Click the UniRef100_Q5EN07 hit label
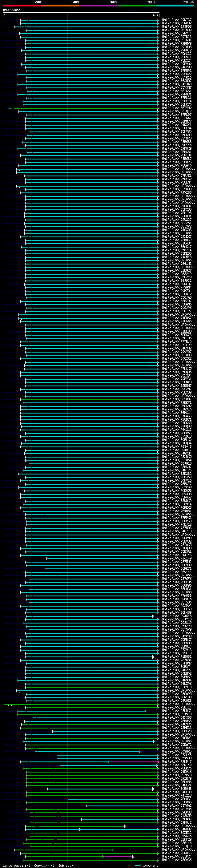 (176, 819)
